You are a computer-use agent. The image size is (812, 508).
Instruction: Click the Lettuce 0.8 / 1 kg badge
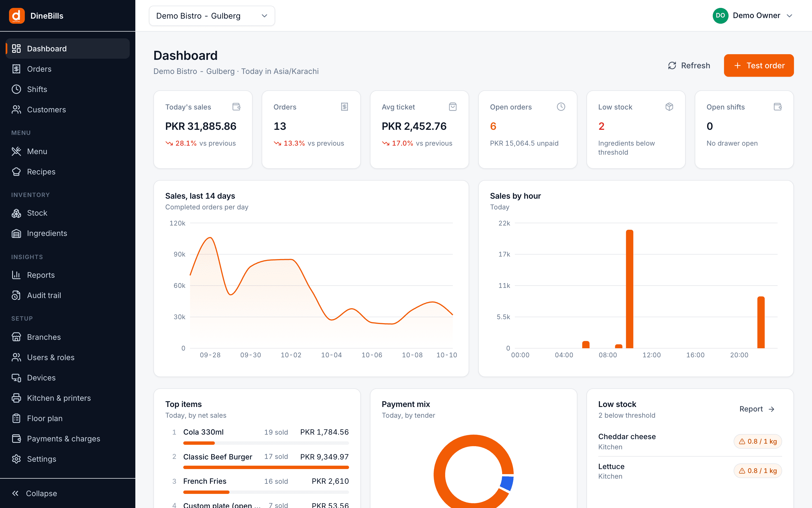(758, 471)
